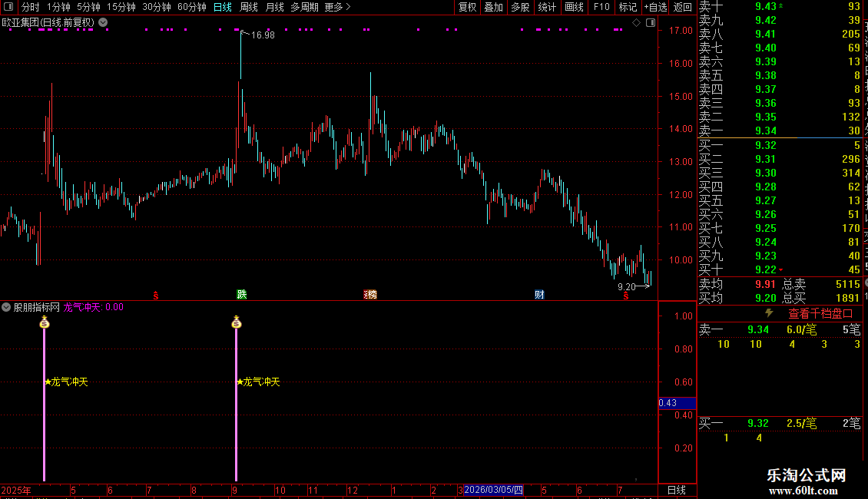
Task: Click the 17.00 price axis label
Action: point(681,31)
